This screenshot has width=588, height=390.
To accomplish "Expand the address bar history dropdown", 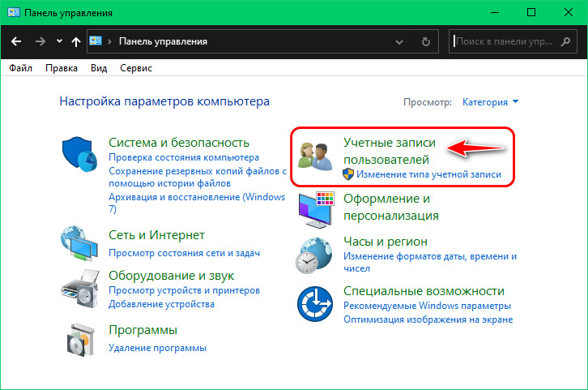I will [x=399, y=41].
